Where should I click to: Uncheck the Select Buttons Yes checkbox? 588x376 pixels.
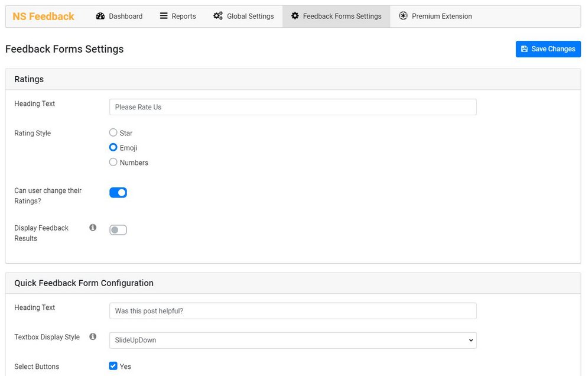tap(113, 366)
